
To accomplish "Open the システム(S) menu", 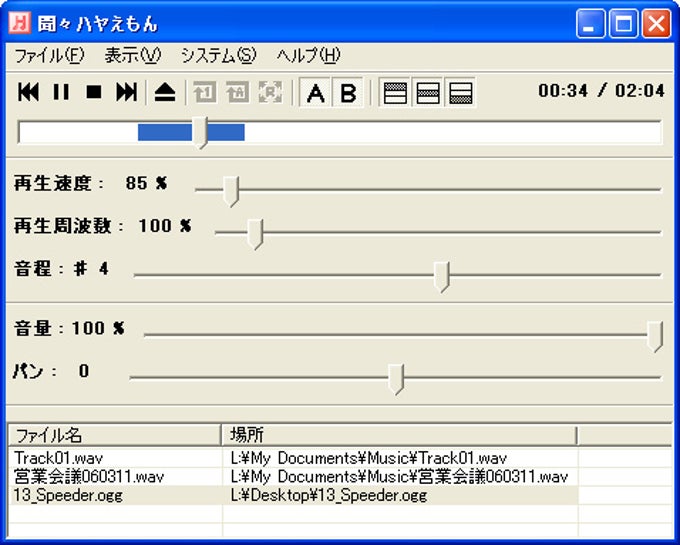I will click(219, 55).
